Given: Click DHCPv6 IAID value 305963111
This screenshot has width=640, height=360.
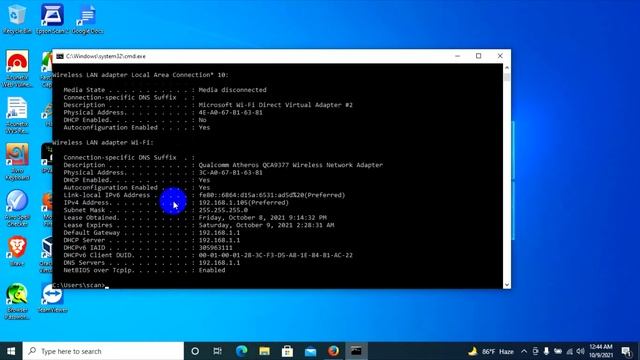Looking at the screenshot, I should (x=216, y=248).
